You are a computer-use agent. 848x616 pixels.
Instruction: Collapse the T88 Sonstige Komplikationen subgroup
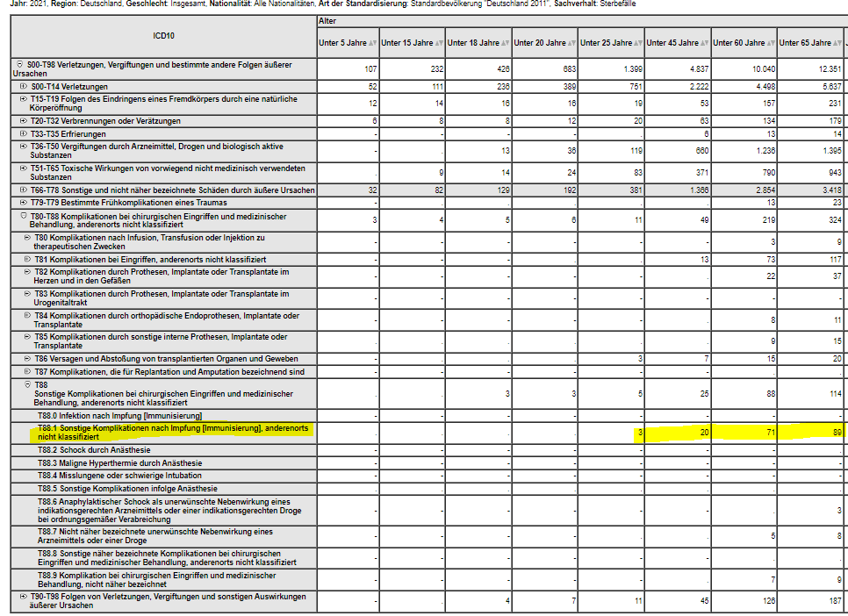point(28,384)
